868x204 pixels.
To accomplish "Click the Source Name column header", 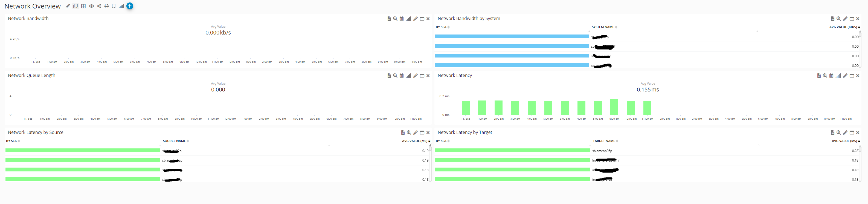I will [x=174, y=141].
